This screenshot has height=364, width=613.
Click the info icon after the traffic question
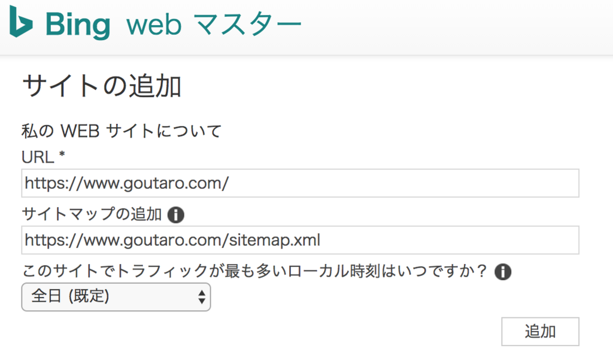click(x=503, y=271)
